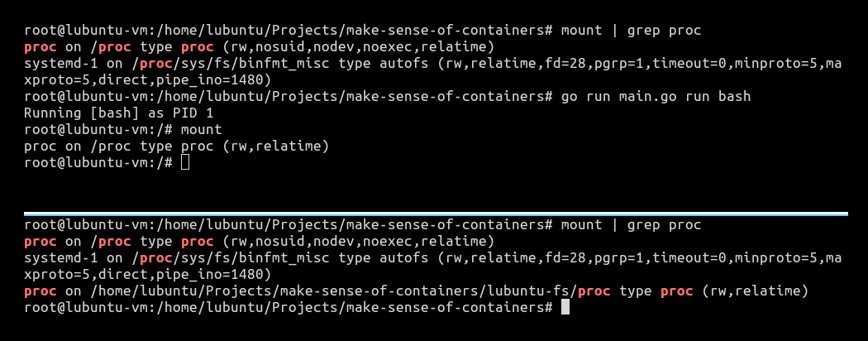Screen dimensions: 868x341
Task: Click "(rw,nosuid,nodev,noexec,relatime)" in the bottom pane
Action: point(357,241)
